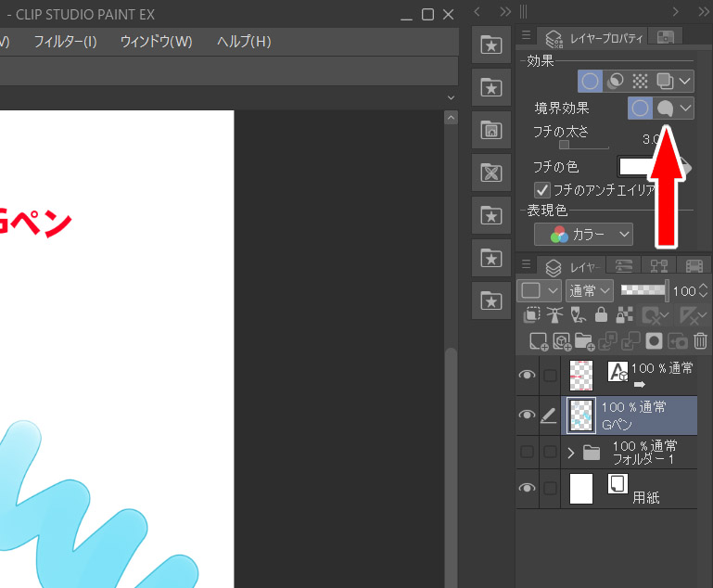Show the フォルダー1 layer folder
Image resolution: width=713 pixels, height=588 pixels.
coord(527,453)
